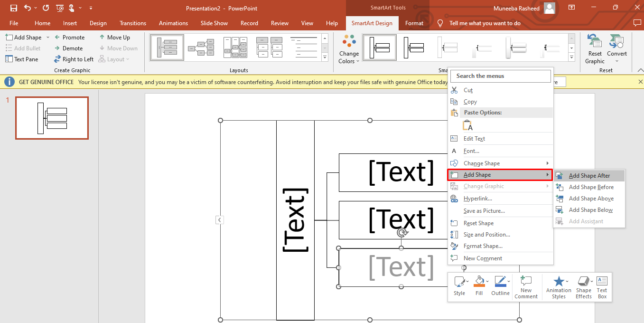Viewport: 644px width, 323px height.
Task: Open Change Colors gallery
Action: (349, 49)
